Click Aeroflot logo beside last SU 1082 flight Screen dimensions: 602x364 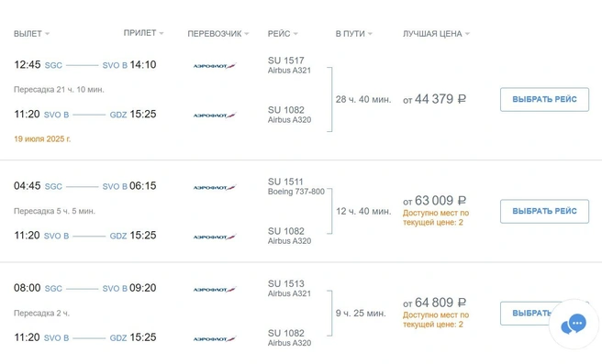coord(215,338)
